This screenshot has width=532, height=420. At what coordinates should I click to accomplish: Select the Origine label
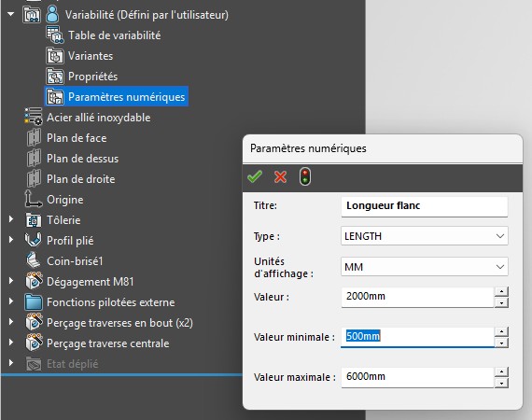[65, 200]
